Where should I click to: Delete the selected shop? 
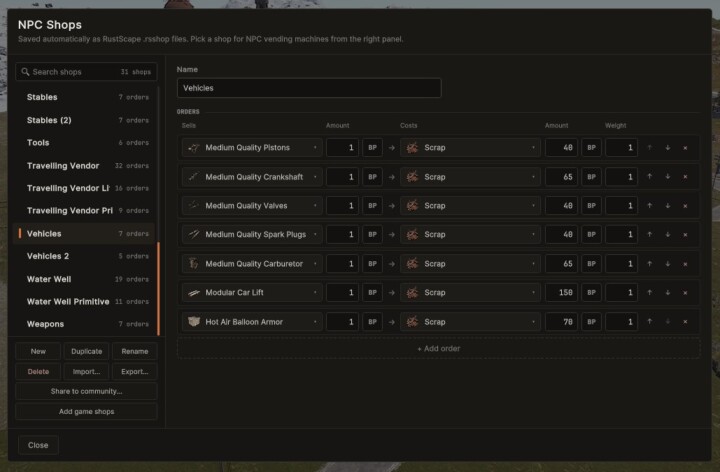click(38, 371)
